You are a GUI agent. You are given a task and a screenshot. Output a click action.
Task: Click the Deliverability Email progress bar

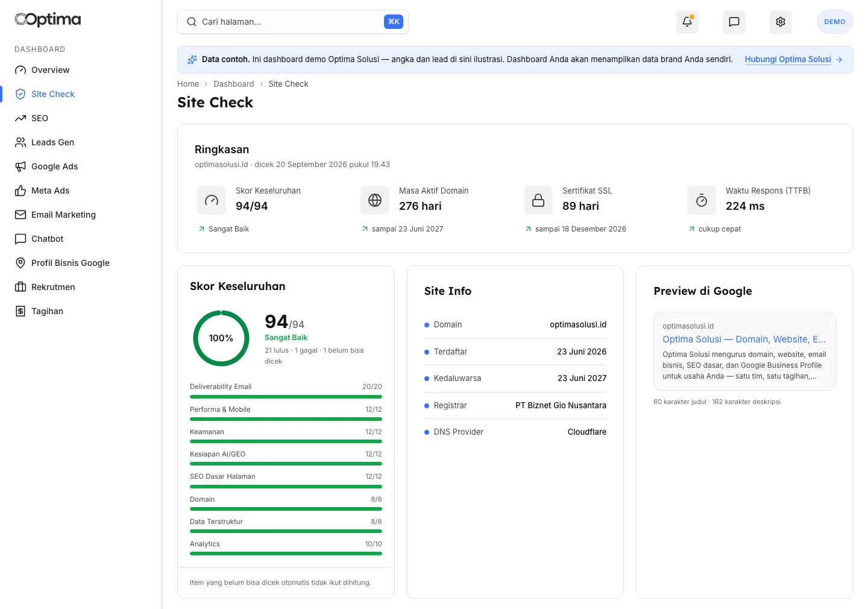click(x=286, y=397)
